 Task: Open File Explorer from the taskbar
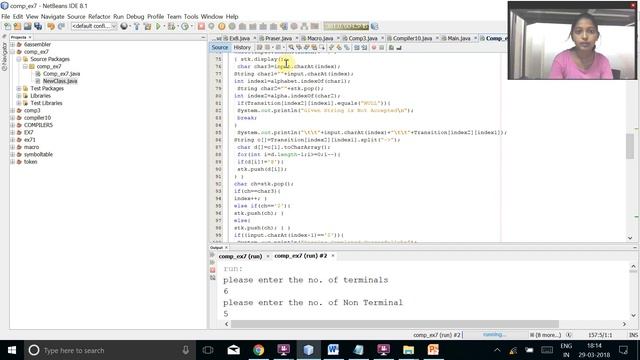click(408, 350)
